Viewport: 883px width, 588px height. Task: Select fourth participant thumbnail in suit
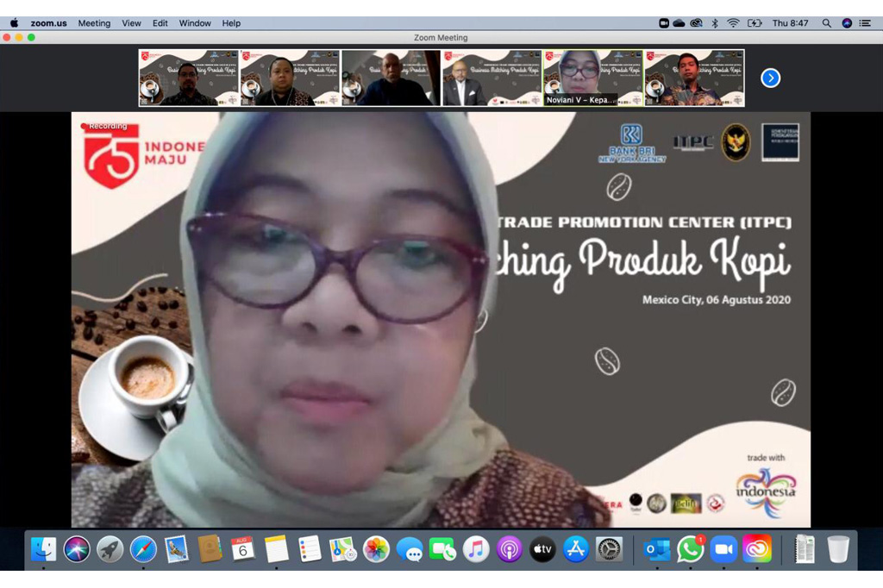coord(492,78)
